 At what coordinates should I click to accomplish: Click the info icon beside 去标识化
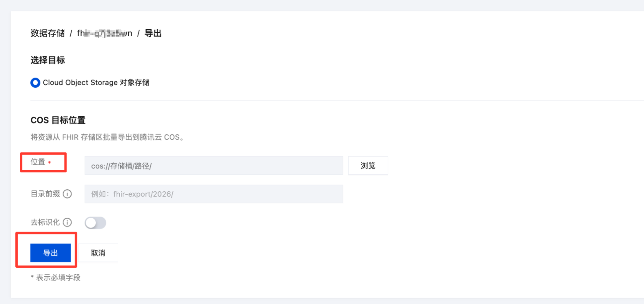point(67,222)
